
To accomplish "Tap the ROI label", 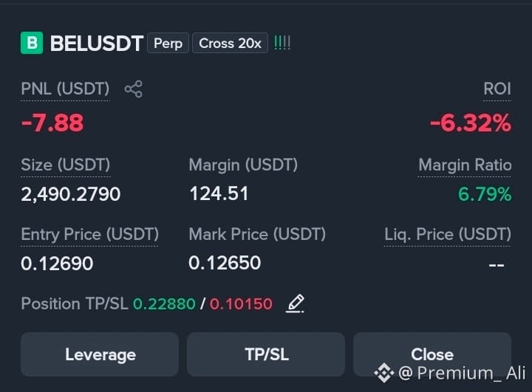I will (x=497, y=89).
